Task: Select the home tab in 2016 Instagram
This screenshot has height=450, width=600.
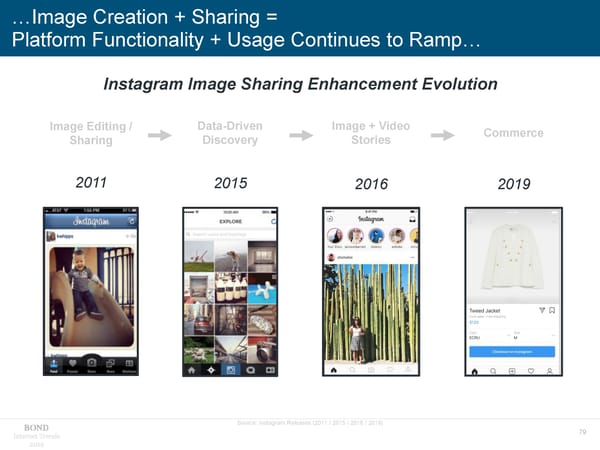Action: (332, 369)
